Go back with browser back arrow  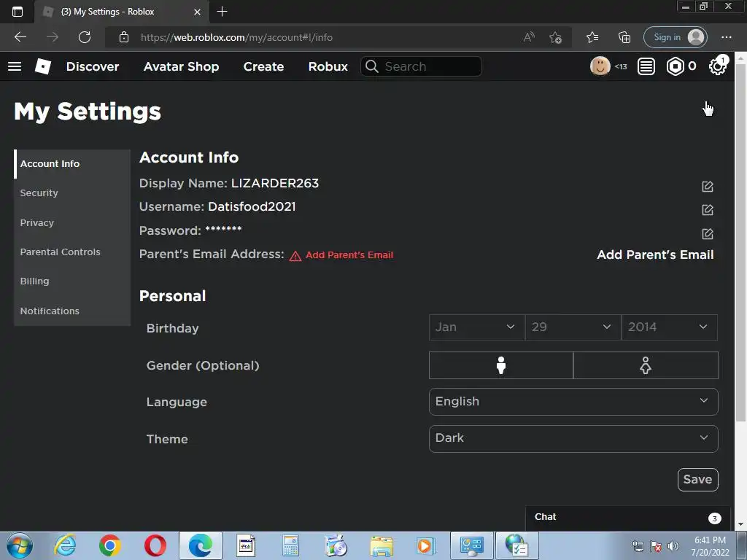click(x=20, y=37)
